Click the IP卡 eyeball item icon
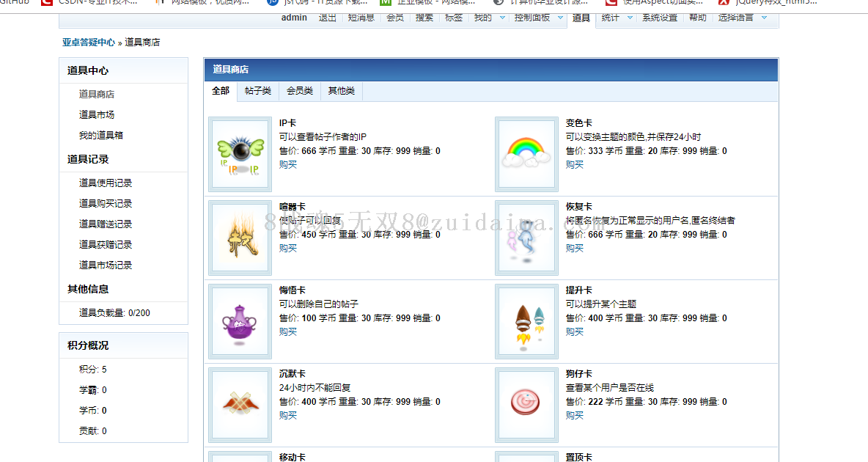The height and width of the screenshot is (462, 868). tap(240, 155)
